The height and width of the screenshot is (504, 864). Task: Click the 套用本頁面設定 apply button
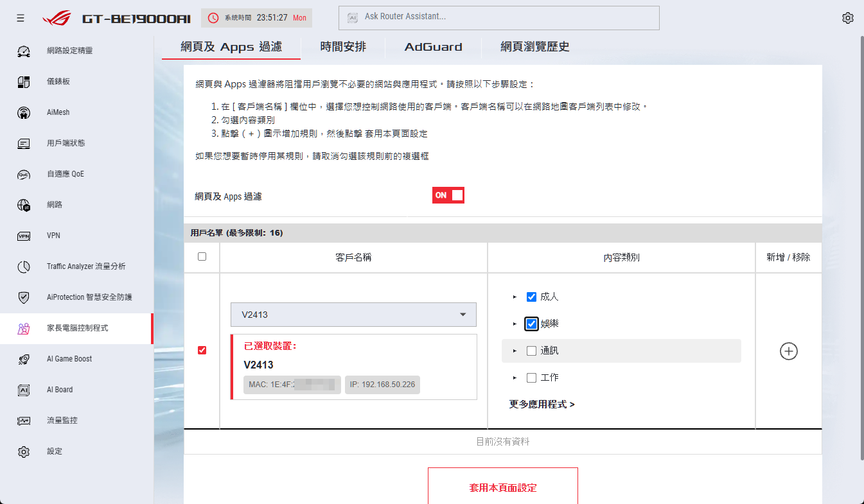tap(503, 487)
